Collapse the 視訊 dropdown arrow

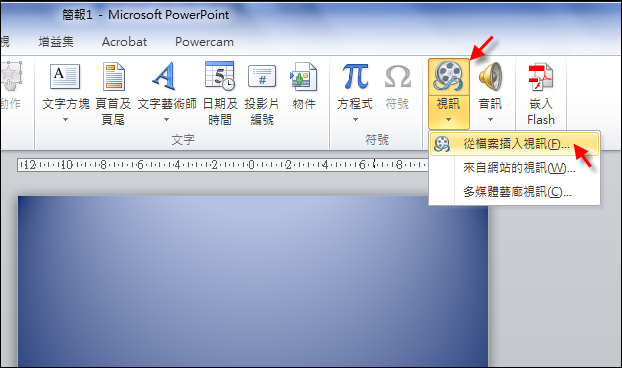click(448, 119)
